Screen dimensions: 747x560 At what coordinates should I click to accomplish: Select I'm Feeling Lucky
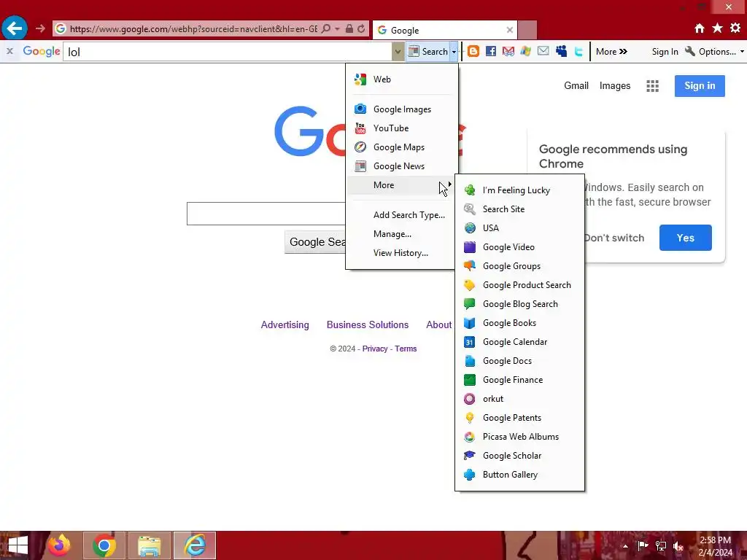(x=519, y=190)
